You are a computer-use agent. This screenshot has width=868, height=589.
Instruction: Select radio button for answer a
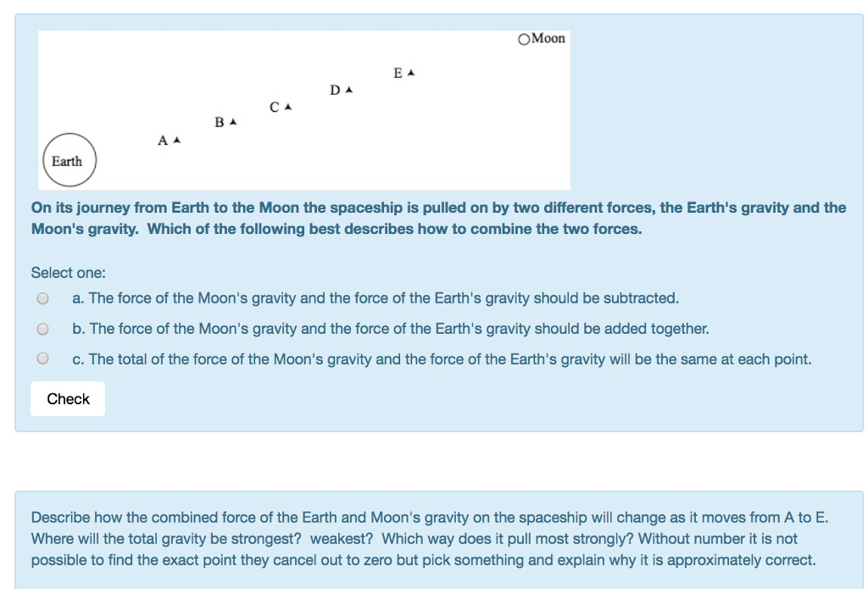pyautogui.click(x=42, y=298)
